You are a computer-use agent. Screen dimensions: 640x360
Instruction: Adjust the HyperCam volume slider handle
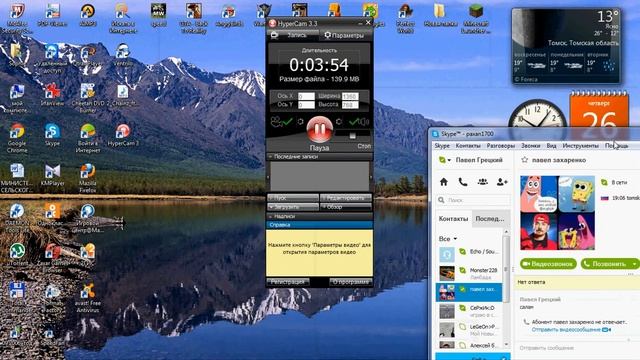click(353, 136)
